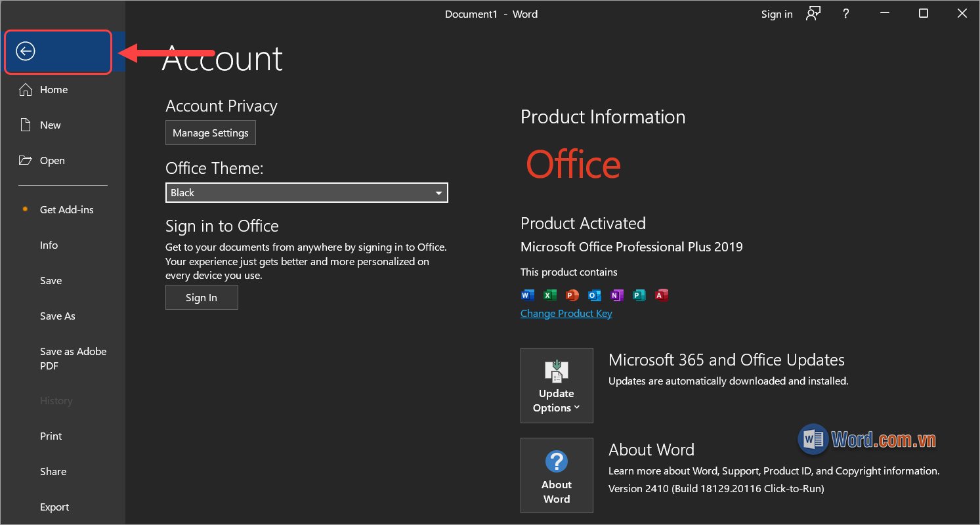The height and width of the screenshot is (525, 980).
Task: Click the "Version 2410" build text
Action: pyautogui.click(x=716, y=489)
